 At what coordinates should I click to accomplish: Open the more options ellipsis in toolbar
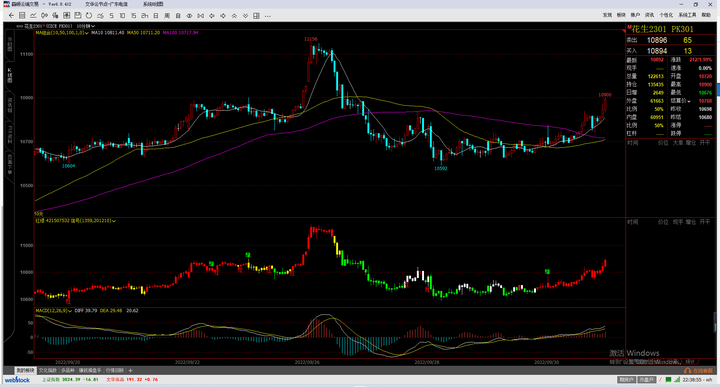coord(268,16)
